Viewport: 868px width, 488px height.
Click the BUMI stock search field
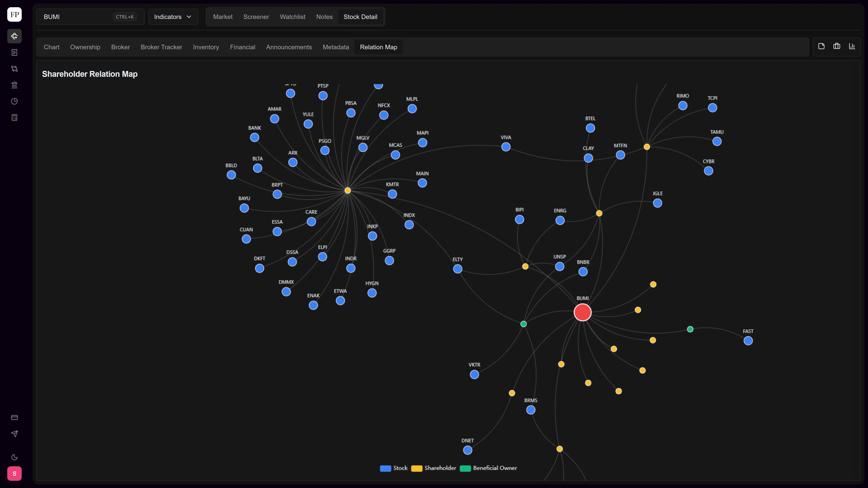click(x=90, y=17)
